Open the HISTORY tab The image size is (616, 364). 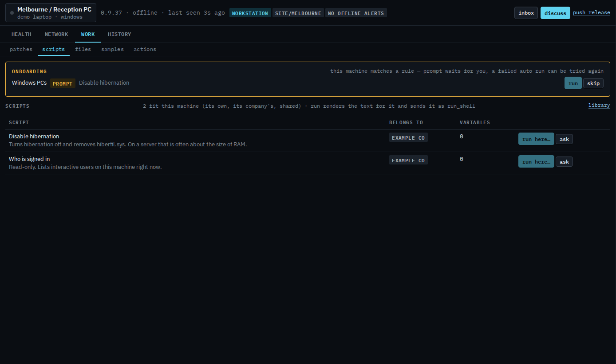119,34
